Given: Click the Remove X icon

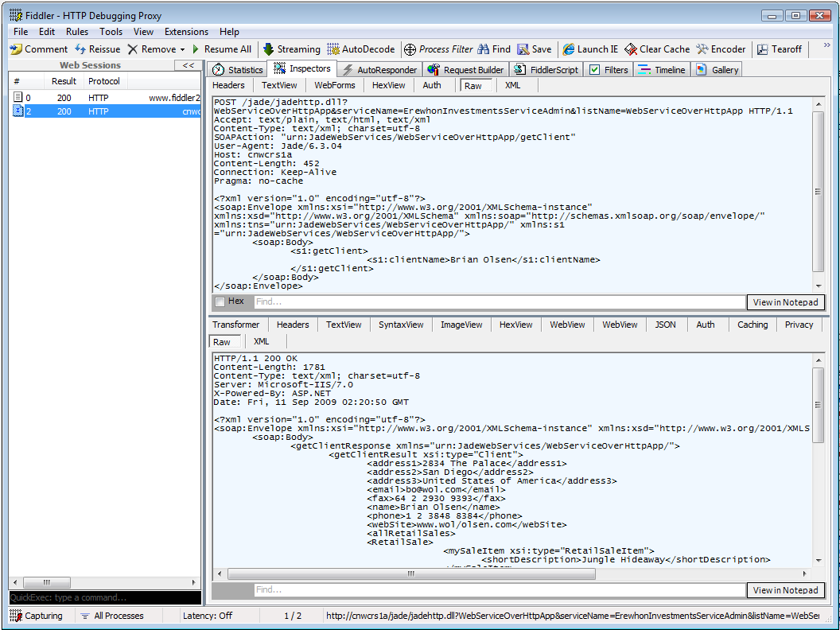Looking at the screenshot, I should (x=132, y=49).
